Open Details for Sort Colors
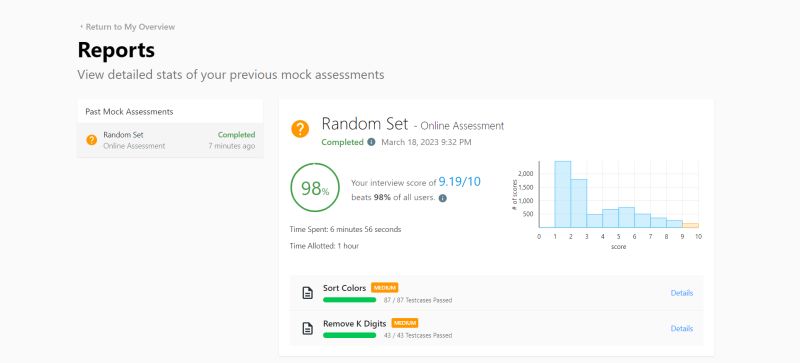 [x=682, y=293]
